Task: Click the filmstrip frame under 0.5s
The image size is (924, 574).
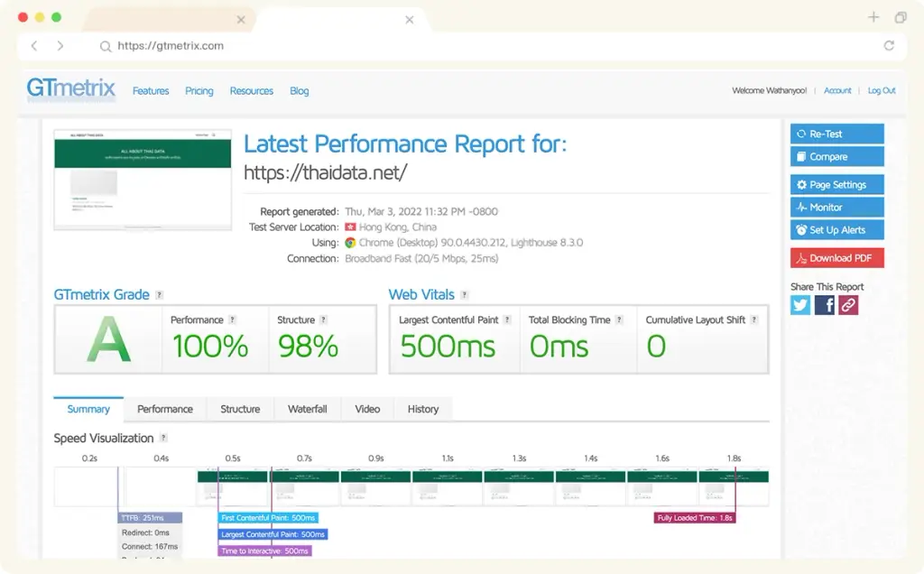Action: pos(232,486)
